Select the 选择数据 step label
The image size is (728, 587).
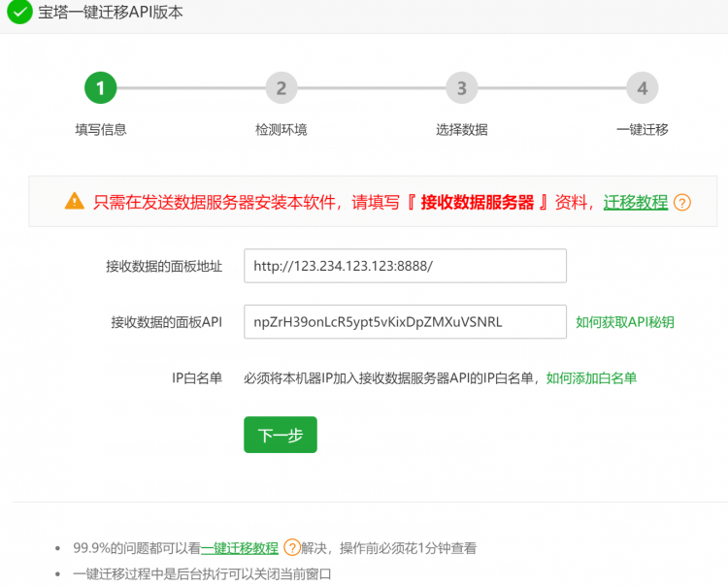tap(461, 129)
